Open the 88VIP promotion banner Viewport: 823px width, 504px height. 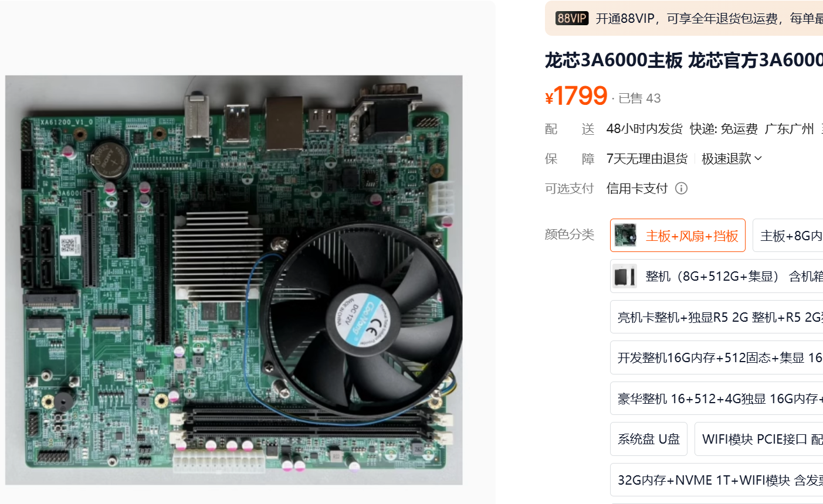(684, 18)
